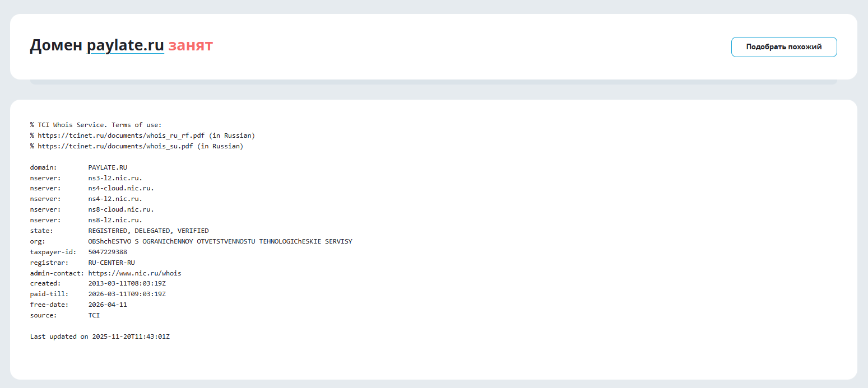
Task: Select nameserver ns8-l2.nic.ru.
Action: coord(115,220)
